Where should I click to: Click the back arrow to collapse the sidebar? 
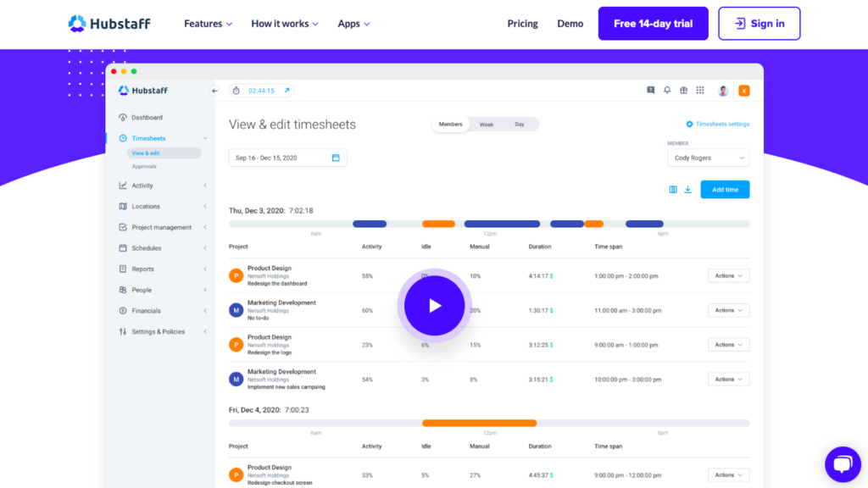click(x=214, y=91)
